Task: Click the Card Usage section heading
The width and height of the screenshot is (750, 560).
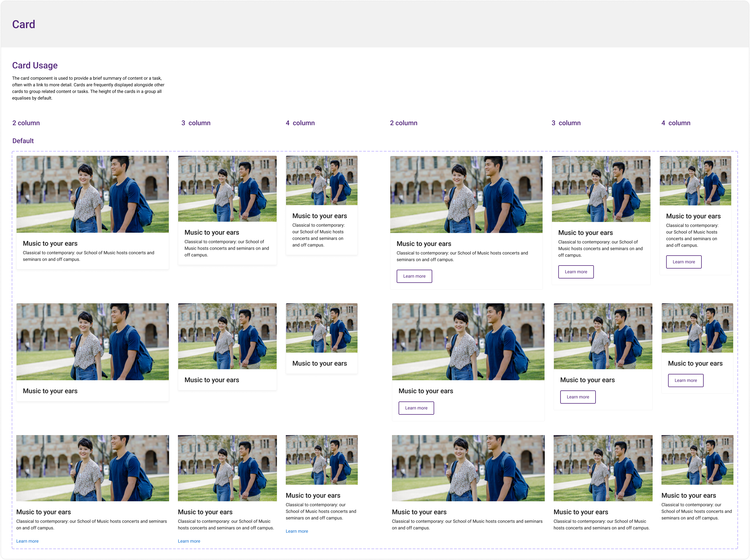Action: click(x=35, y=65)
